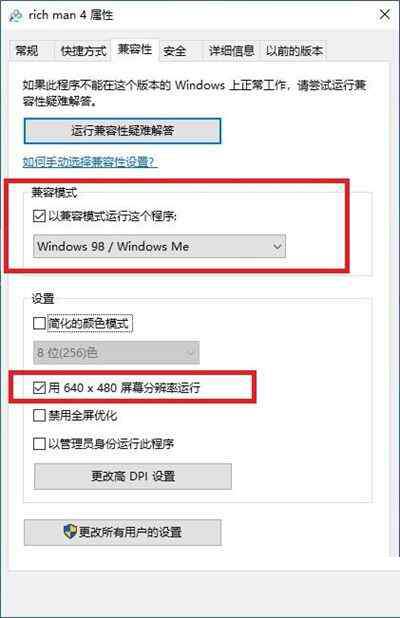Viewport: 400px width, 618px height.
Task: Uncheck 以兼容模式运行这个程序 checkbox
Action: tap(39, 216)
